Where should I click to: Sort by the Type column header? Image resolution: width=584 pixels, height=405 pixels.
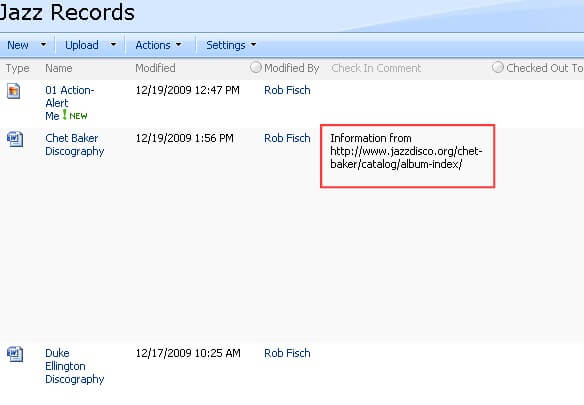coord(17,69)
